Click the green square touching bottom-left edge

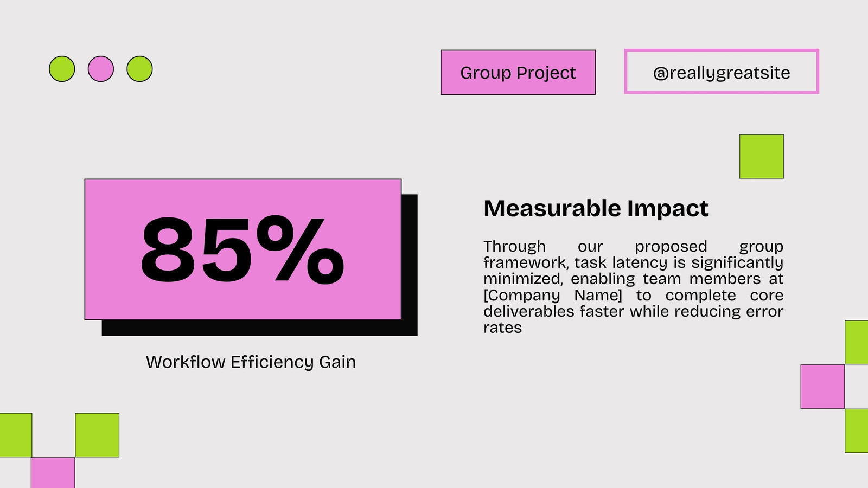[16, 435]
